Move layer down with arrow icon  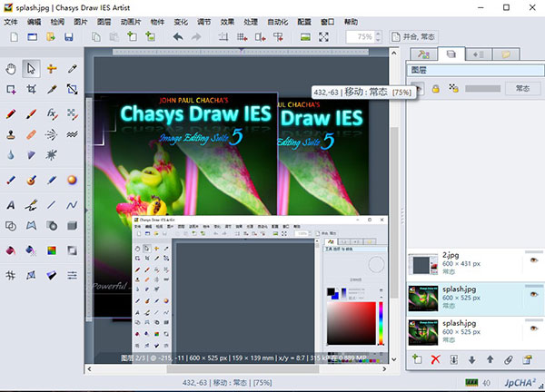coord(472,359)
